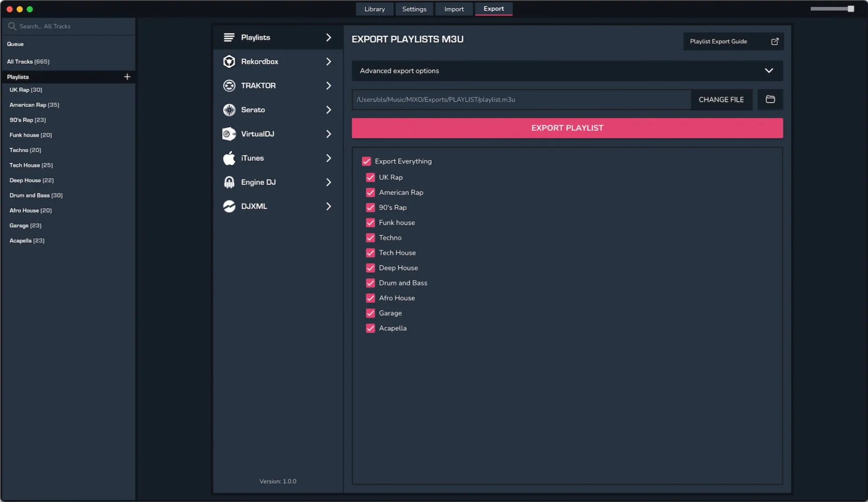This screenshot has width=868, height=502.
Task: Select the Rekordbox export format icon
Action: (x=229, y=61)
